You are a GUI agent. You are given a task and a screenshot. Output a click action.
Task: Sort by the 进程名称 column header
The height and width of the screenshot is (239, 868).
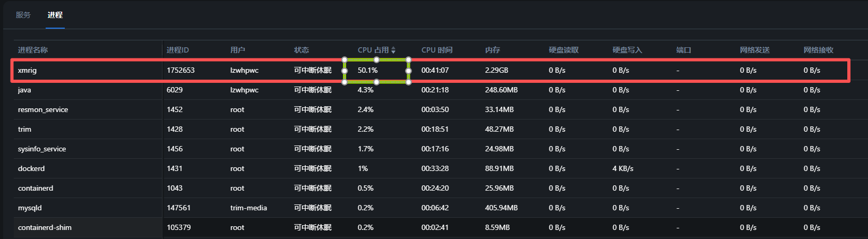[33, 50]
